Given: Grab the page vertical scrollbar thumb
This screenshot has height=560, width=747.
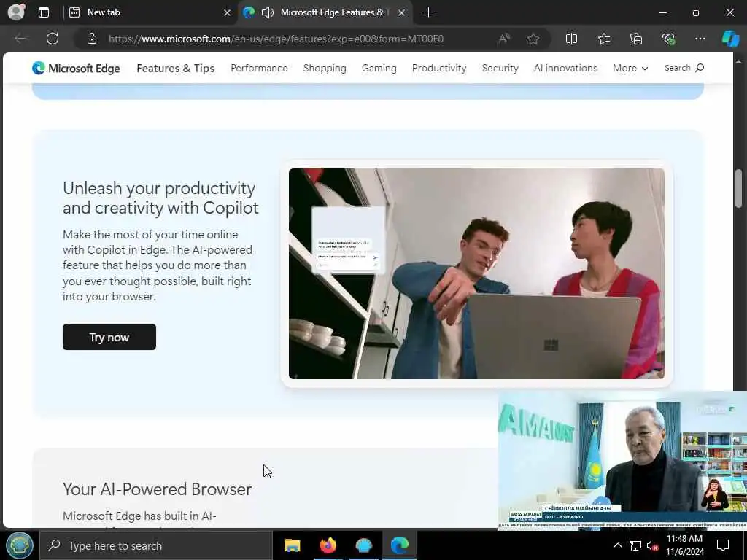Looking at the screenshot, I should (738, 188).
